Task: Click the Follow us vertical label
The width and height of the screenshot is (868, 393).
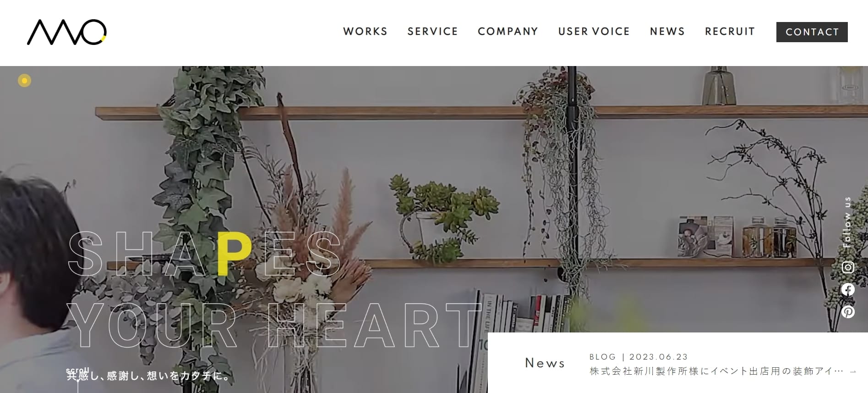Action: tap(847, 222)
